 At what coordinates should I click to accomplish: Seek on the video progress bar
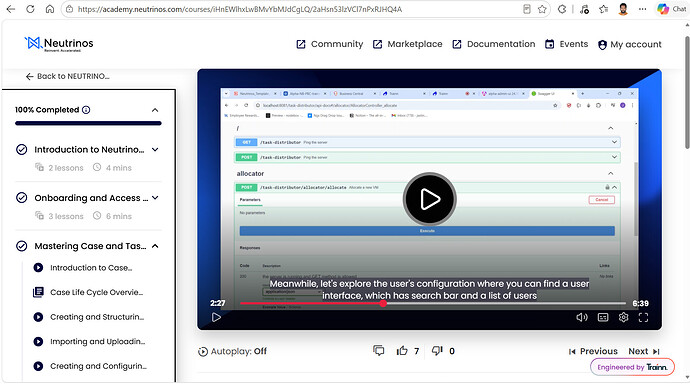click(x=433, y=304)
